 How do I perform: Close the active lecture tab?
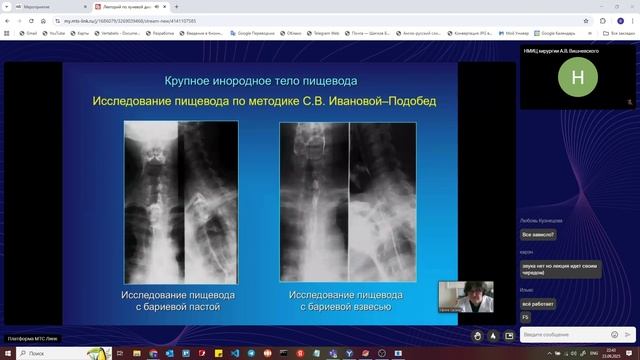tap(164, 7)
